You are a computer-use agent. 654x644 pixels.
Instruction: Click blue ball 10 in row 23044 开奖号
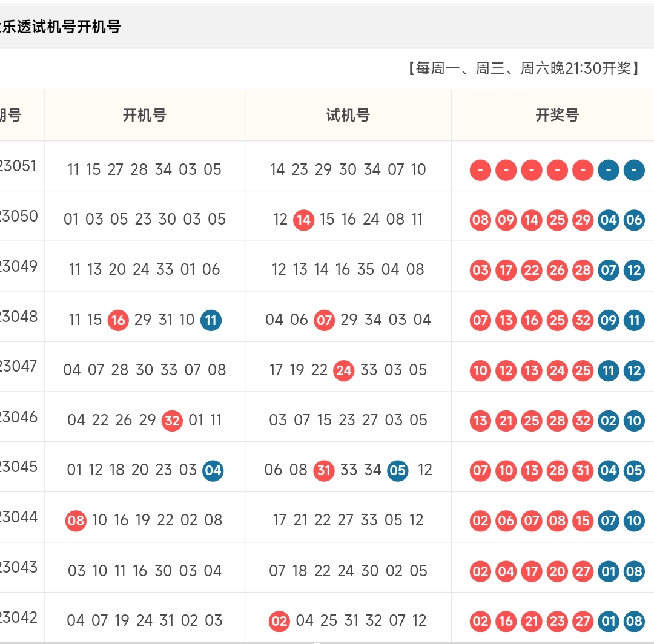tap(634, 521)
